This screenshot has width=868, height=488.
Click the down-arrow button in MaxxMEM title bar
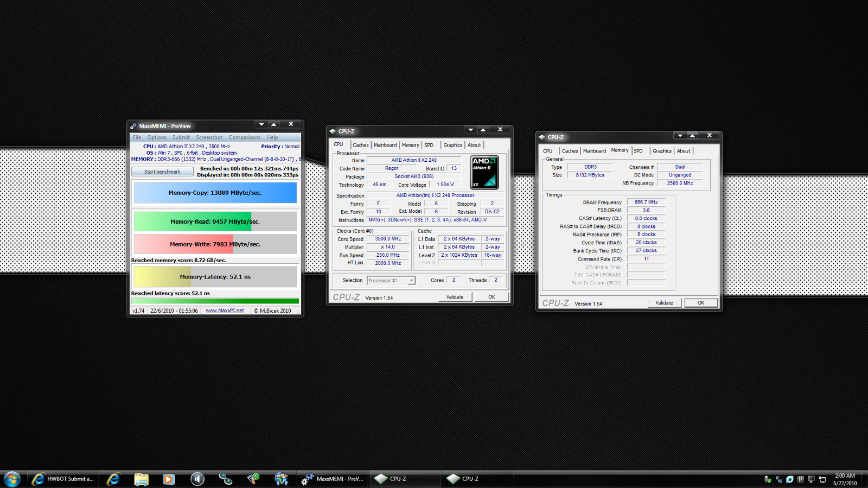pos(261,124)
